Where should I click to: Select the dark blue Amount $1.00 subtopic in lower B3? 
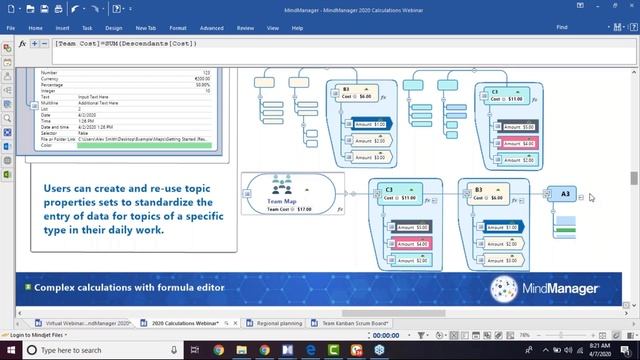pyautogui.click(x=504, y=227)
